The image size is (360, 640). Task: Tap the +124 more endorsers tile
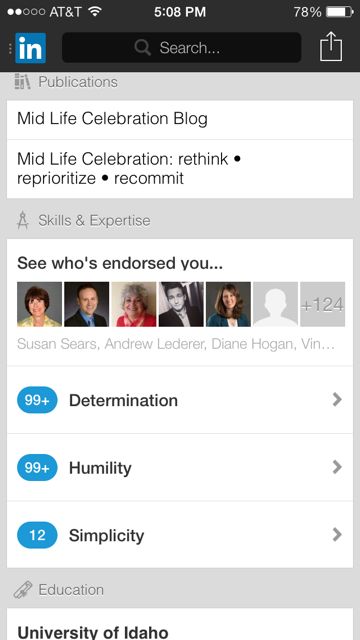(x=322, y=304)
